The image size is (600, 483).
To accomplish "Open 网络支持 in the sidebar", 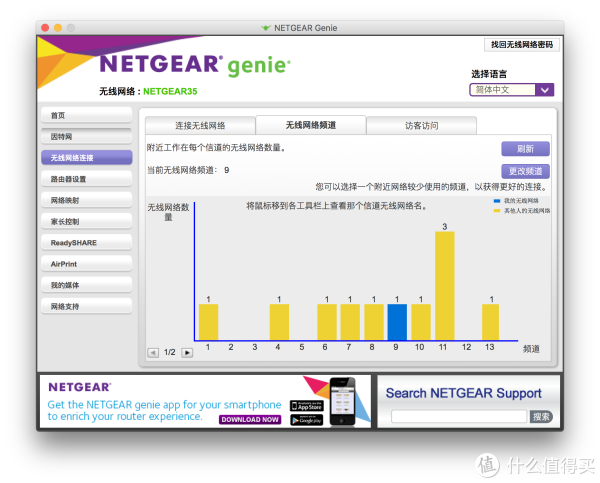I will point(86,307).
